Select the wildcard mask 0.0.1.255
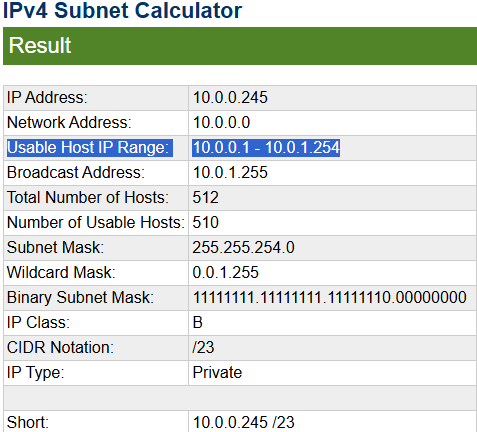This screenshot has width=477, height=432. 225,273
